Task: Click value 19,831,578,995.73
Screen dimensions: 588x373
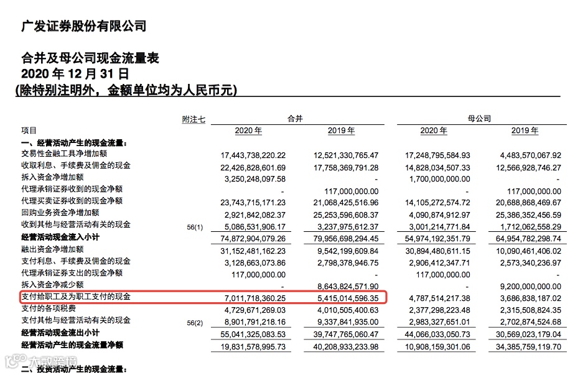Action: click(x=253, y=347)
